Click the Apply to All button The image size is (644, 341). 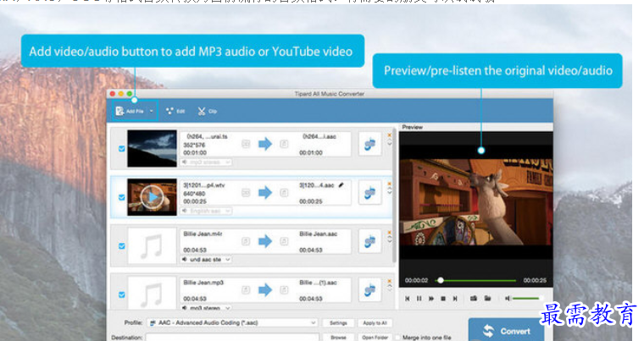point(375,323)
